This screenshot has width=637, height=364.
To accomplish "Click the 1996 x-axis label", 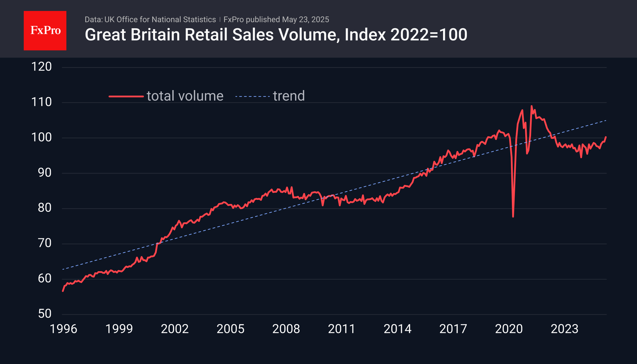I will point(63,329).
